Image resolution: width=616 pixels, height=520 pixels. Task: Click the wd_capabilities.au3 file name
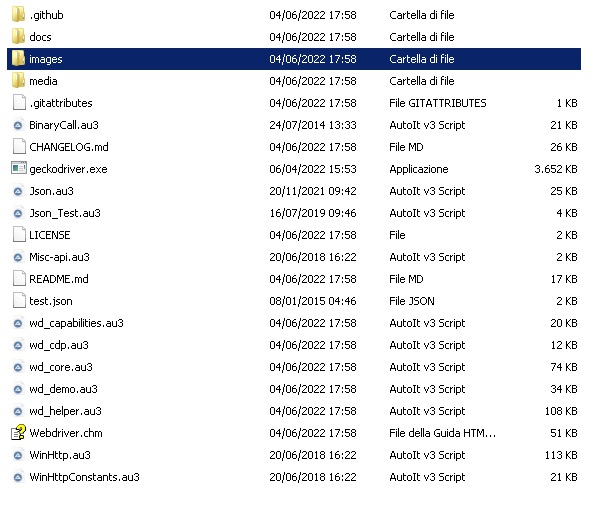76,323
